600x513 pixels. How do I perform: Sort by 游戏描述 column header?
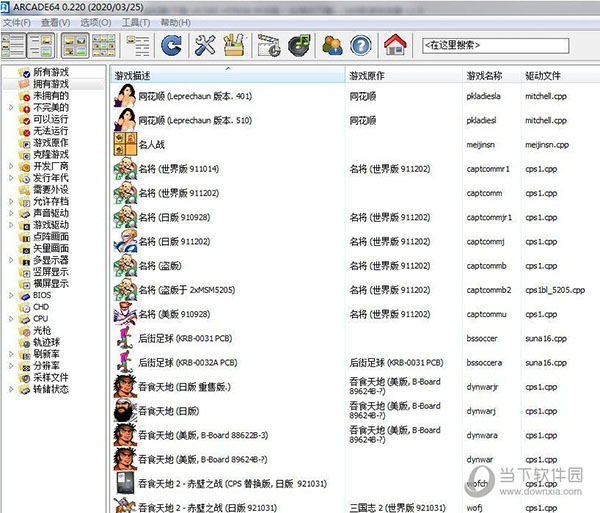coord(228,76)
